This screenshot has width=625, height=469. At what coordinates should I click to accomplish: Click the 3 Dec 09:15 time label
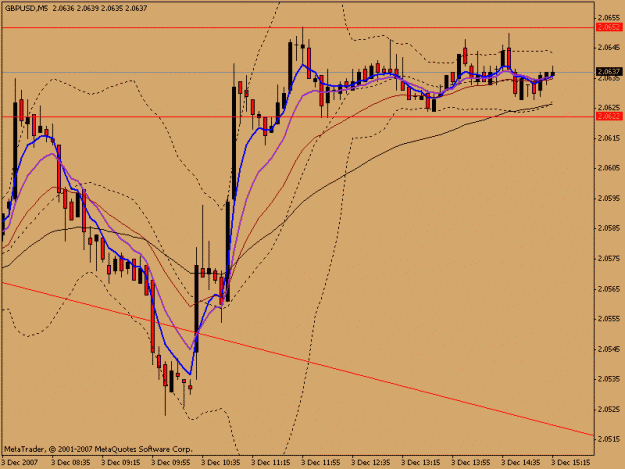(121, 462)
